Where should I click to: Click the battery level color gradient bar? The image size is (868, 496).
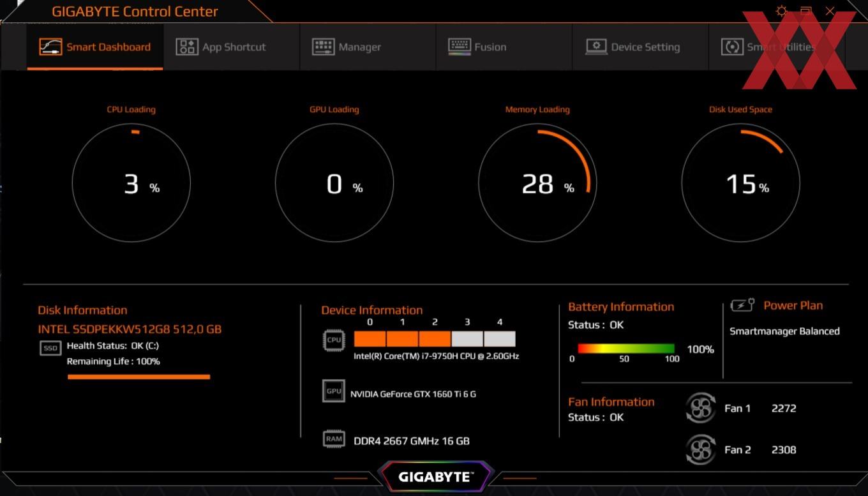[626, 349]
